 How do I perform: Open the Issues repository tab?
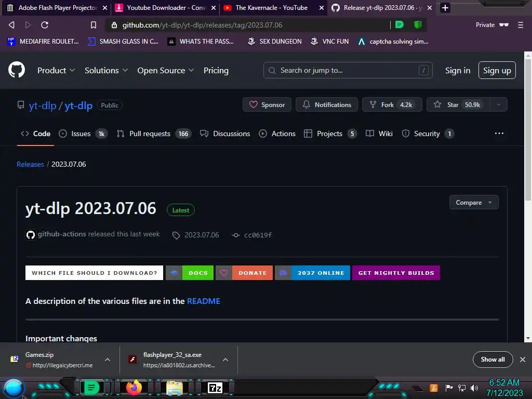pos(83,134)
